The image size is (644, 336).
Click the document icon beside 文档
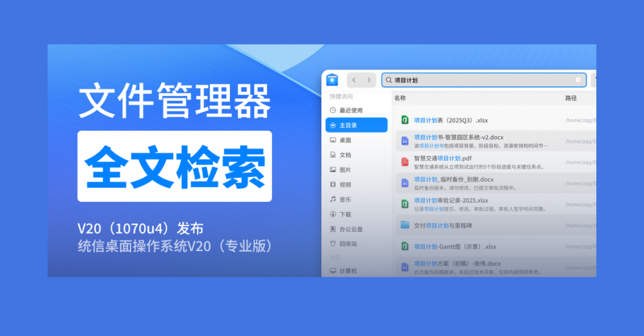(333, 155)
